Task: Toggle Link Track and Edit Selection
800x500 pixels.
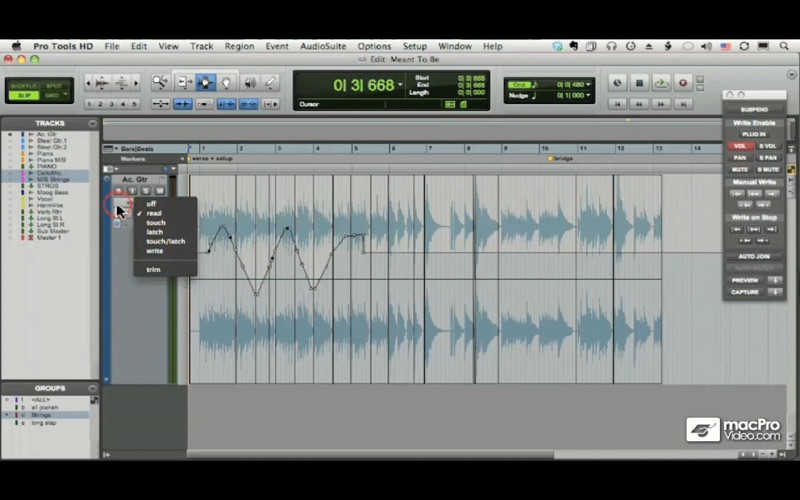Action: pos(248,104)
